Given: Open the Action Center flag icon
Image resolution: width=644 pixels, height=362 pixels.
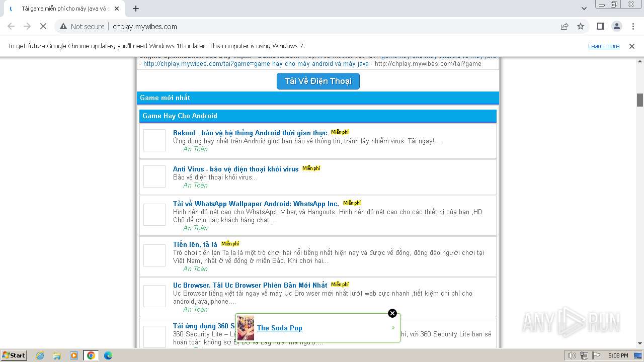Looking at the screenshot, I should 596,355.
